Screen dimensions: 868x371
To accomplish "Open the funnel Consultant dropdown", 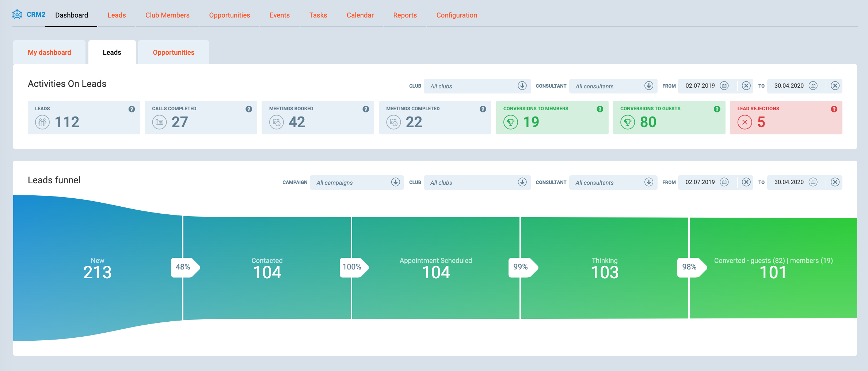I will [x=648, y=182].
